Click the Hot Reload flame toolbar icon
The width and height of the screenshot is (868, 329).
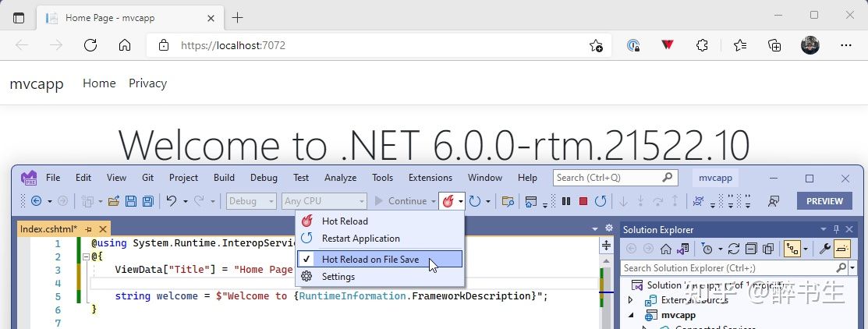pyautogui.click(x=448, y=201)
